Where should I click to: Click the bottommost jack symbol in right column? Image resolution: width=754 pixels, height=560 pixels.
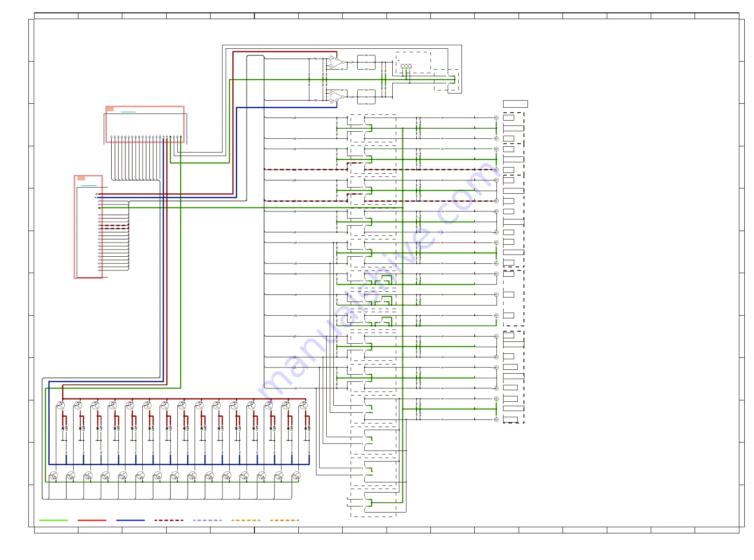point(496,419)
